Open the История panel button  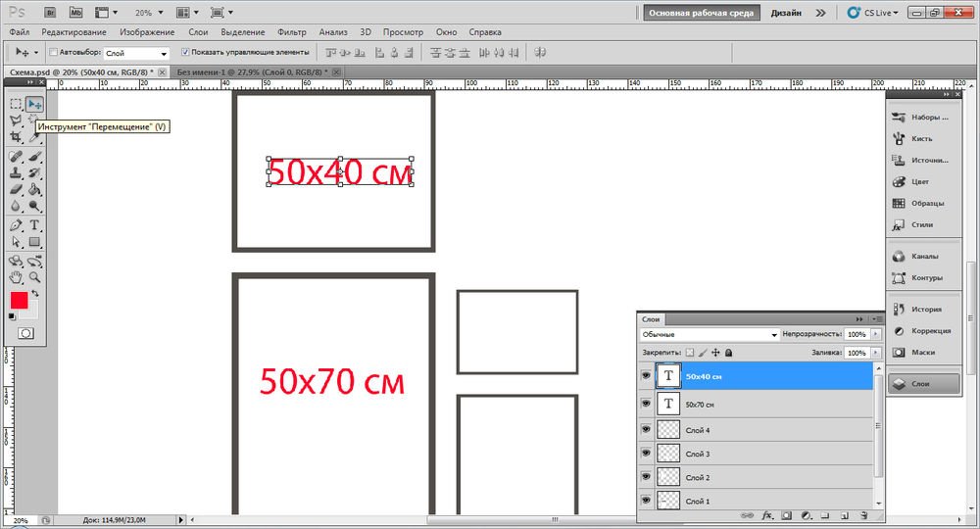click(x=923, y=310)
